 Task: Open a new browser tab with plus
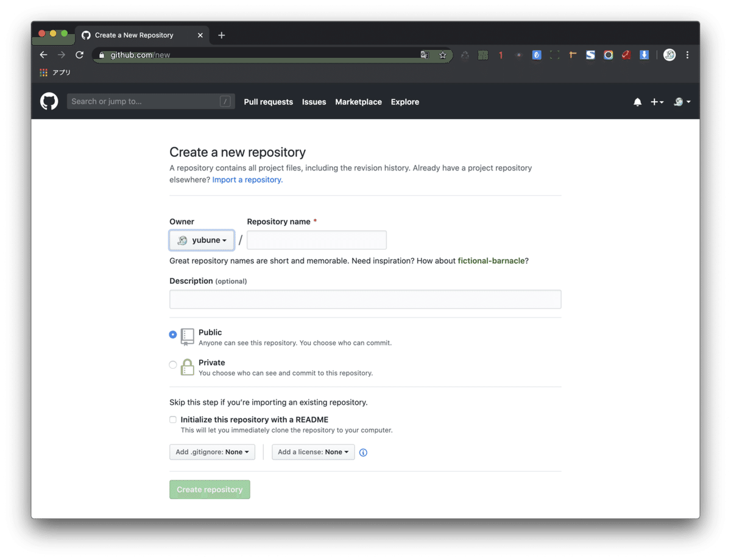coord(221,35)
